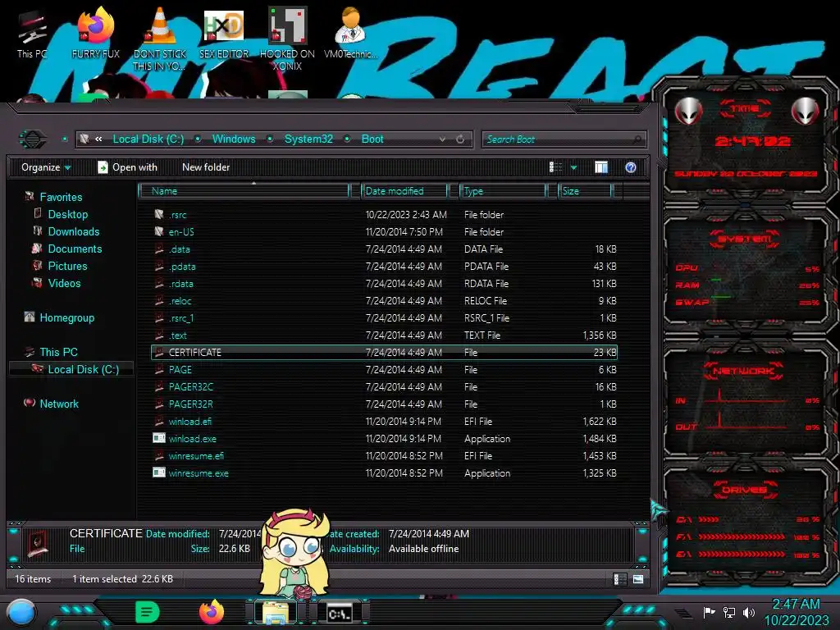Select winload.efi file

(190, 422)
